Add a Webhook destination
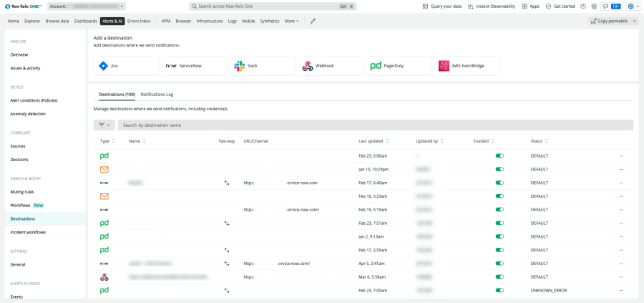This screenshot has width=644, height=303. pyautogui.click(x=331, y=66)
